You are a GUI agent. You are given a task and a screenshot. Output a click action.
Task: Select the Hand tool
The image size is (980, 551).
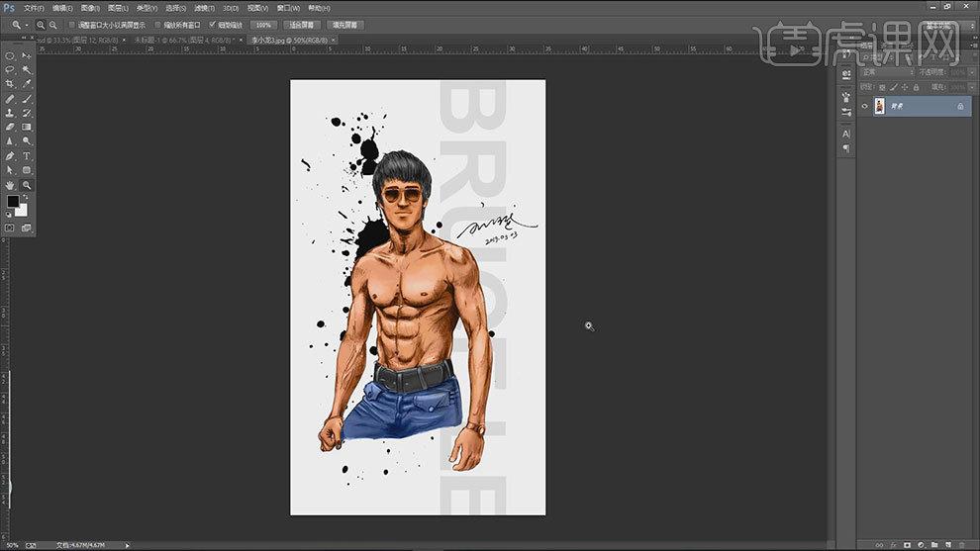[10, 185]
